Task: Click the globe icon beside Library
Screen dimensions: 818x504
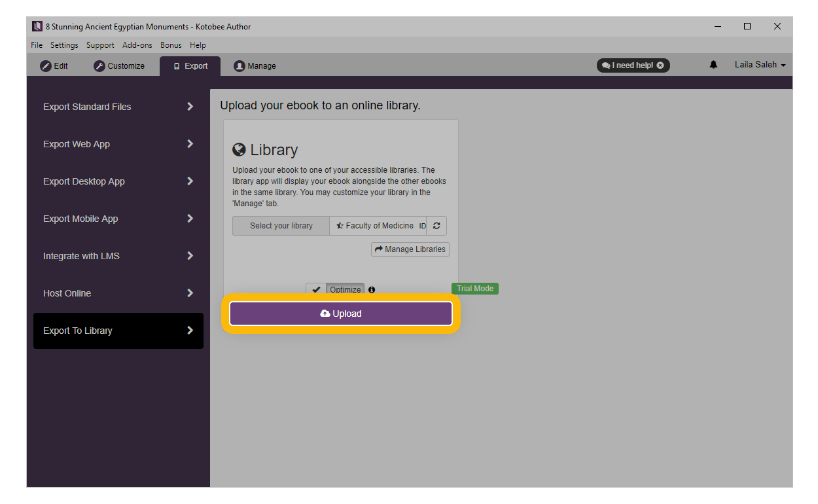Action: coord(240,149)
